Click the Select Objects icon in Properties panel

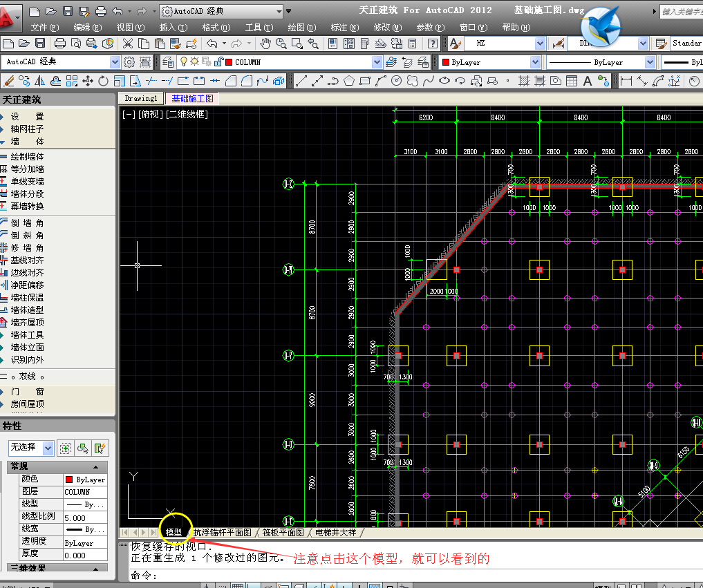click(x=83, y=448)
